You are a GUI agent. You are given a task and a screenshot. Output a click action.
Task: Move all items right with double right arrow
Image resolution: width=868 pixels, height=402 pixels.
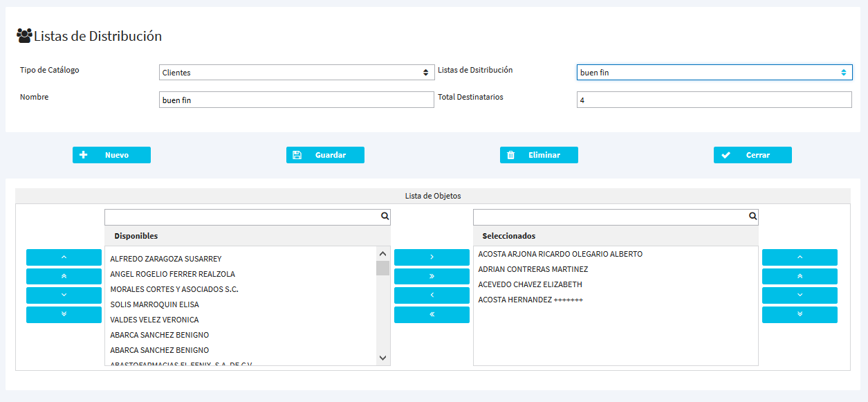[432, 276]
